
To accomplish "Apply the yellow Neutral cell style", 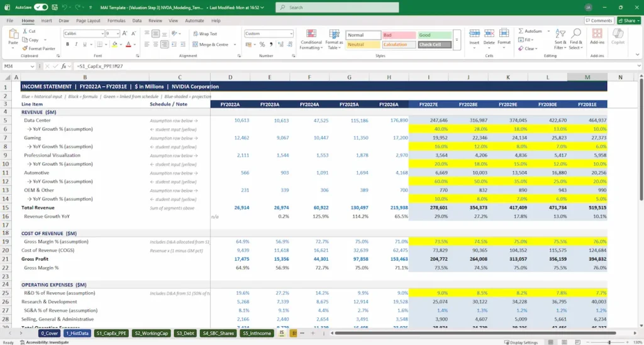I will 363,45.
